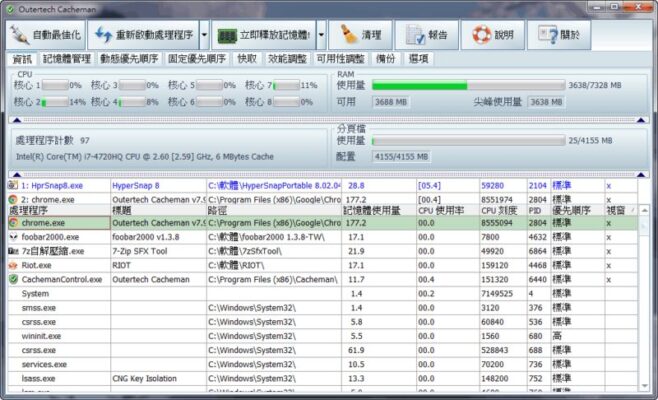
Task: Switch to the 快取 tab
Action: click(247, 59)
